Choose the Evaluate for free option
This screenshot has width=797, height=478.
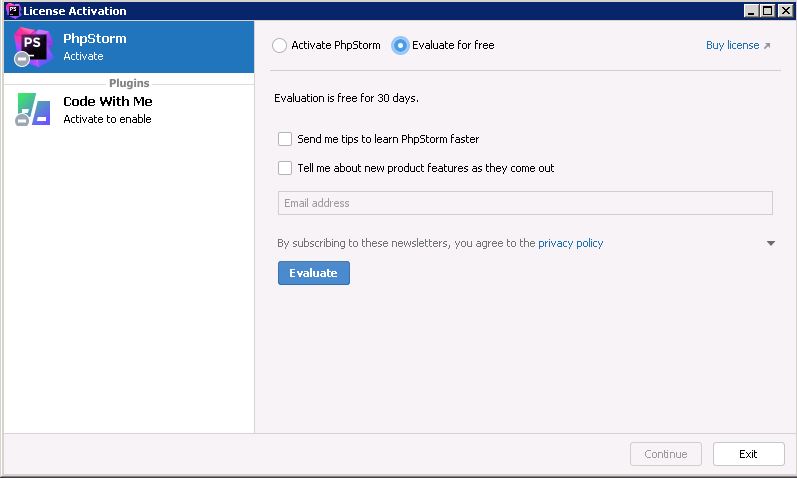pyautogui.click(x=401, y=45)
